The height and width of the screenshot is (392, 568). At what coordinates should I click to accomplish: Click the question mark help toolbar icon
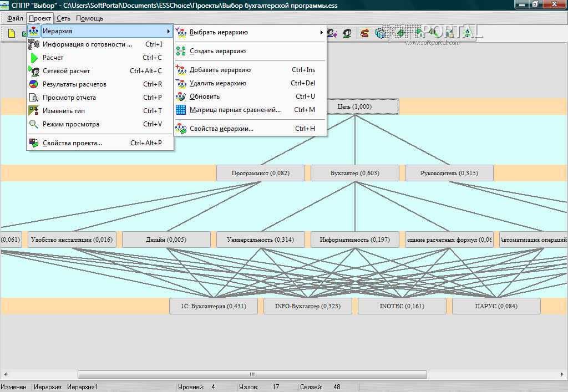(x=467, y=33)
